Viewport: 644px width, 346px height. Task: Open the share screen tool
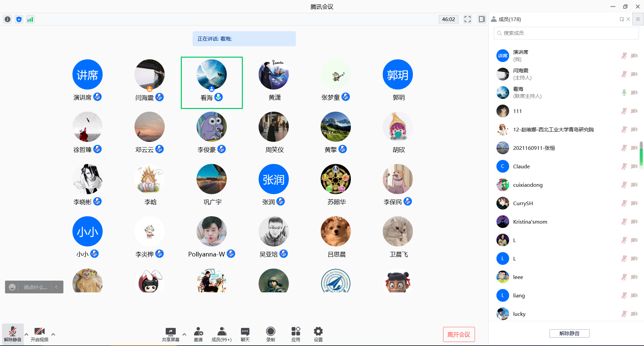coord(170,334)
